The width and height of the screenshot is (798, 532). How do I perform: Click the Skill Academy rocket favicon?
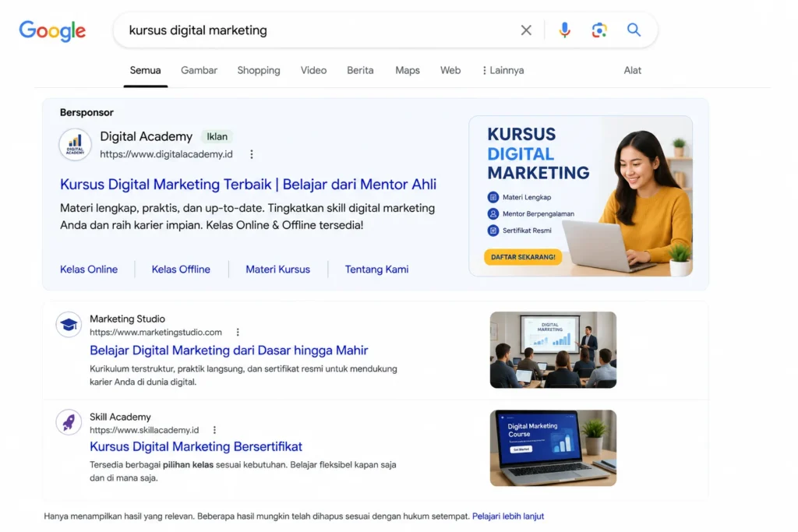coord(69,422)
